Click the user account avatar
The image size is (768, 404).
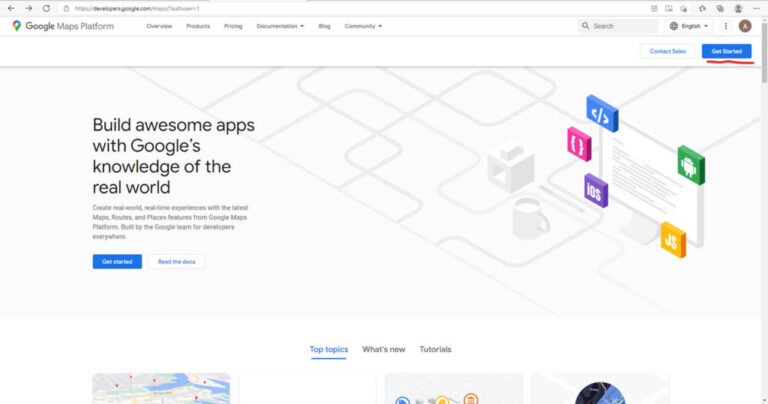tap(744, 26)
